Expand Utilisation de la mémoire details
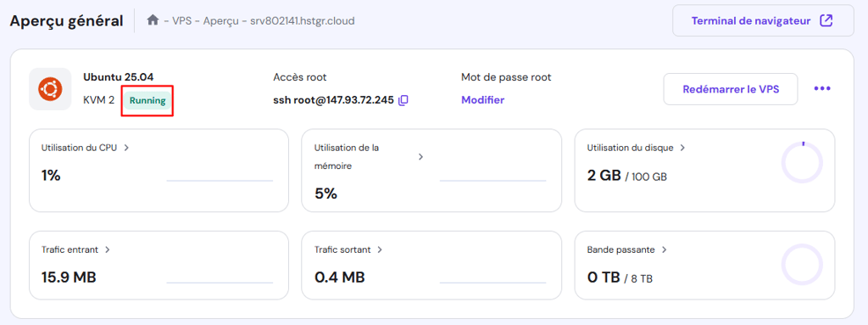Image resolution: width=868 pixels, height=325 pixels. 420,157
